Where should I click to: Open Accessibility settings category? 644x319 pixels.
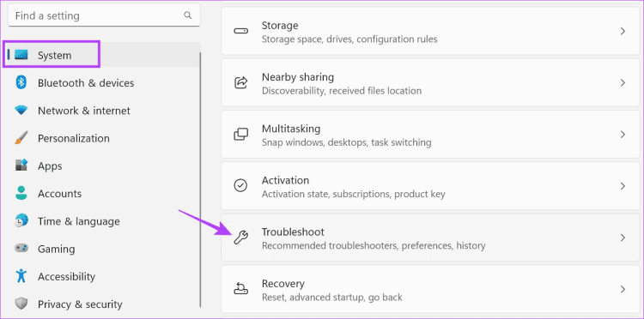pos(66,276)
